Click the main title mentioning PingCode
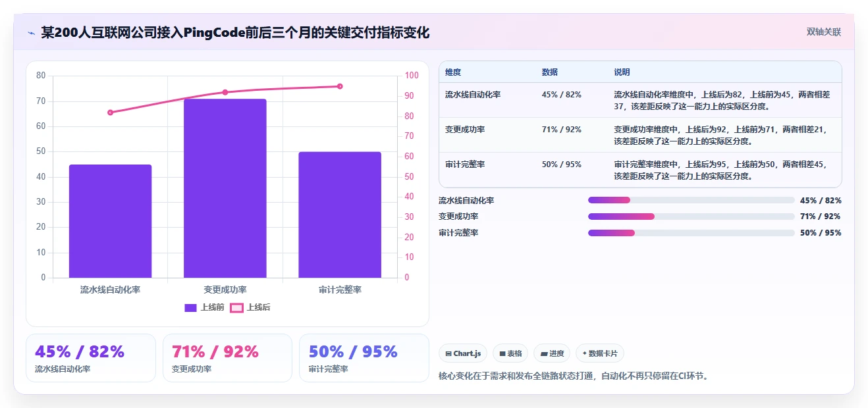The width and height of the screenshot is (868, 408). [x=235, y=32]
